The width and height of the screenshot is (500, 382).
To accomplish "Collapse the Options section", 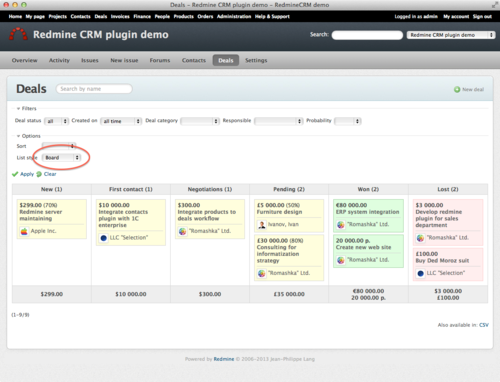I will pyautogui.click(x=28, y=136).
